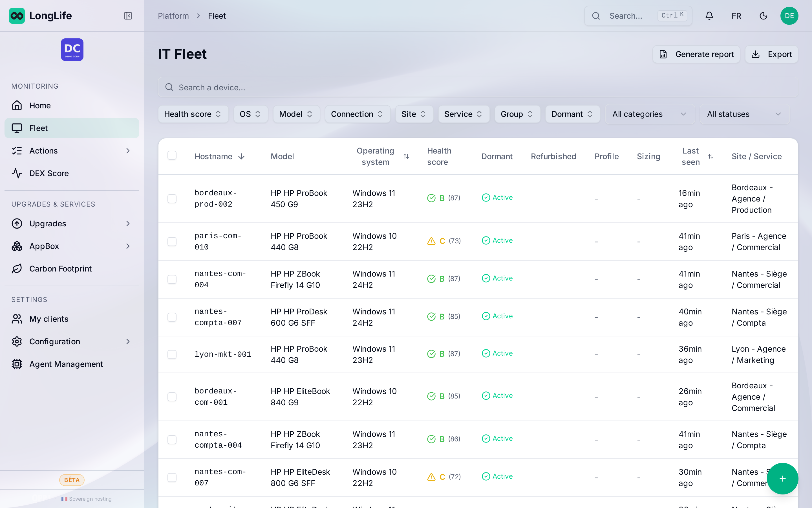Open the Service filter

(x=464, y=114)
